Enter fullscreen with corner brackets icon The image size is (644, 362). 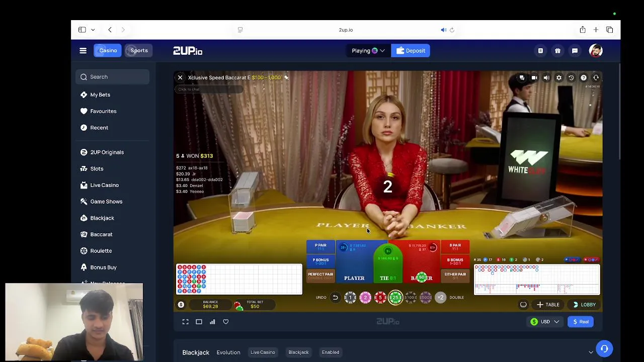[185, 322]
